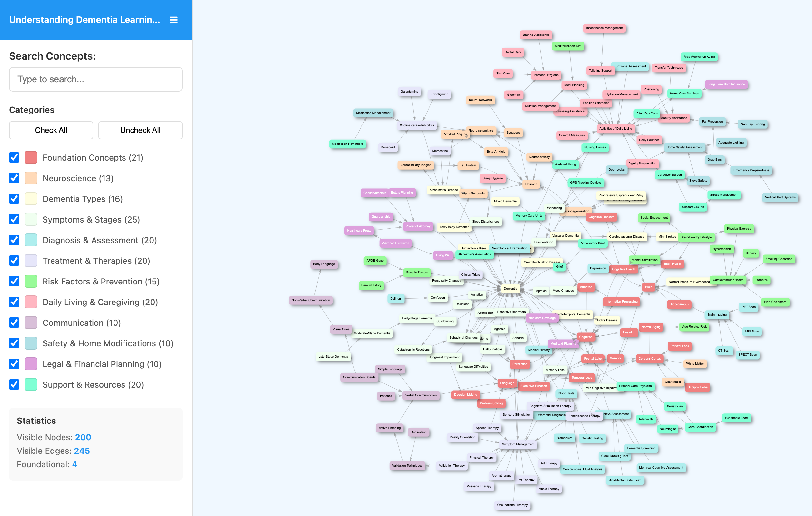Image resolution: width=812 pixels, height=516 pixels.
Task: Click the Verbal Communication node
Action: [421, 395]
